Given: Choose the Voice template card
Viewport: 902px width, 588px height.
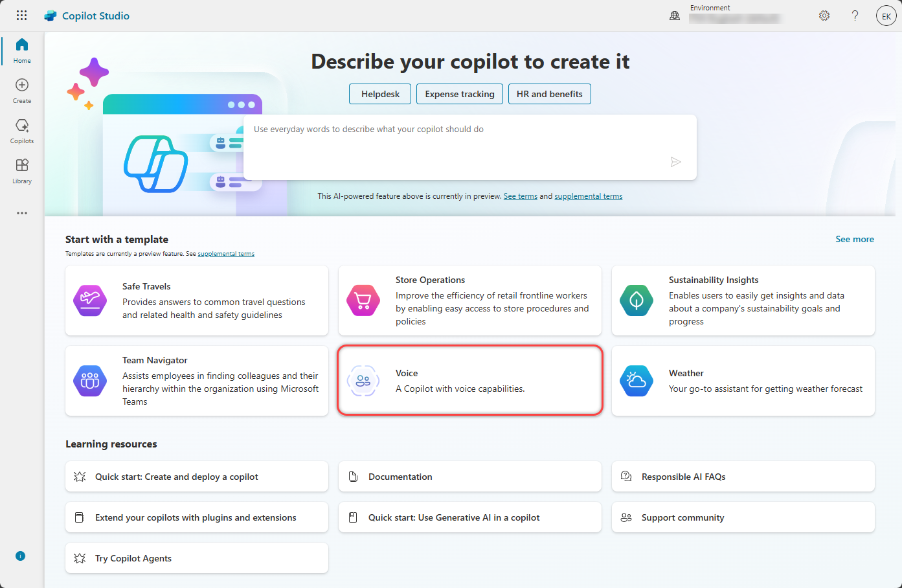Looking at the screenshot, I should 470,381.
